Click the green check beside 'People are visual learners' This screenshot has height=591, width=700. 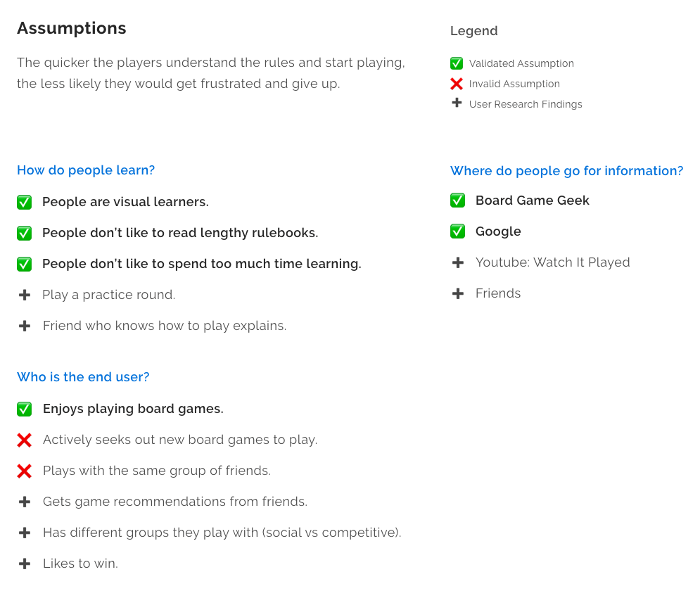[x=24, y=202]
